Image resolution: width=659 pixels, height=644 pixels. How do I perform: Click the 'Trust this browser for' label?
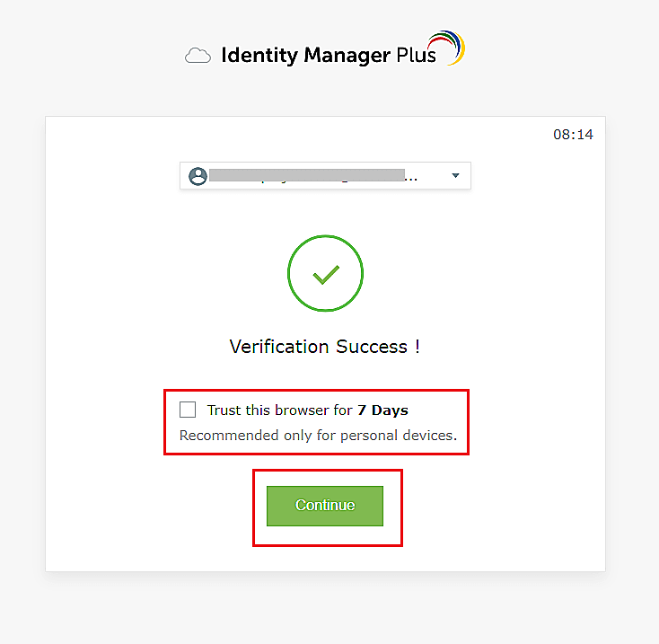[278, 410]
